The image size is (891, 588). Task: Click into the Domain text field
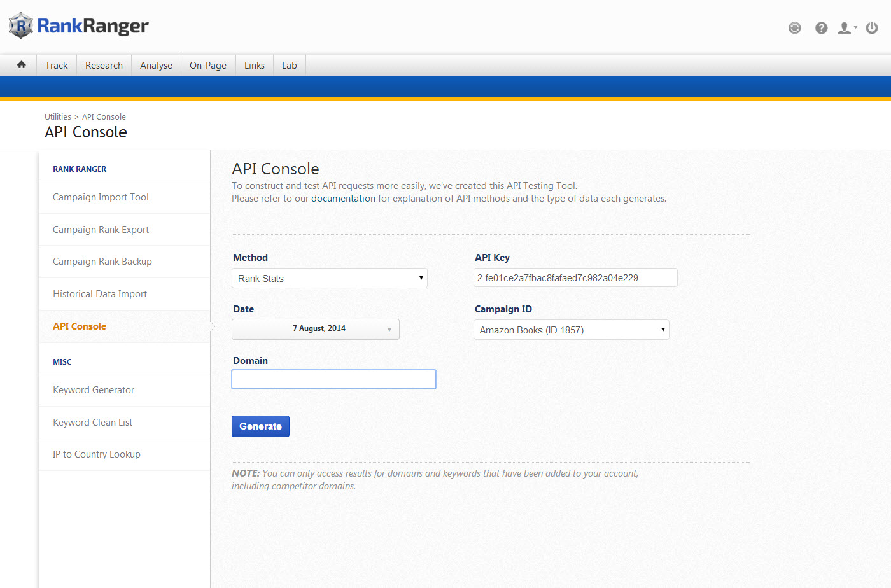point(333,379)
